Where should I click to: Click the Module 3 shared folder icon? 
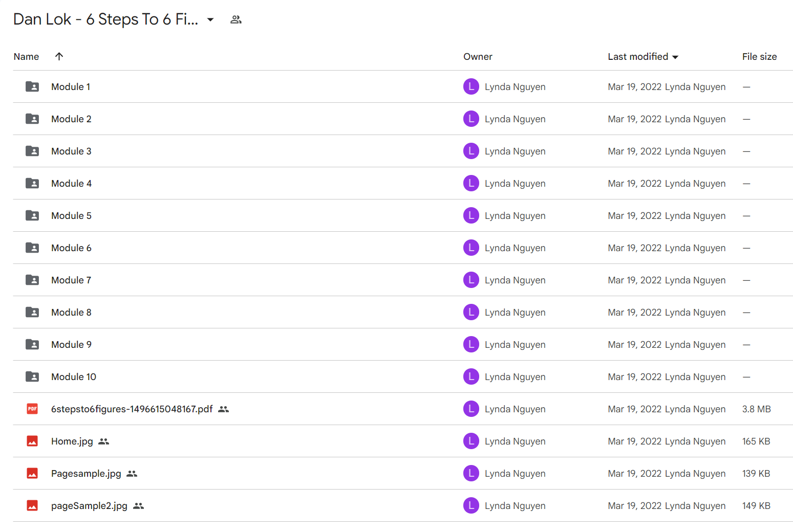pyautogui.click(x=32, y=151)
